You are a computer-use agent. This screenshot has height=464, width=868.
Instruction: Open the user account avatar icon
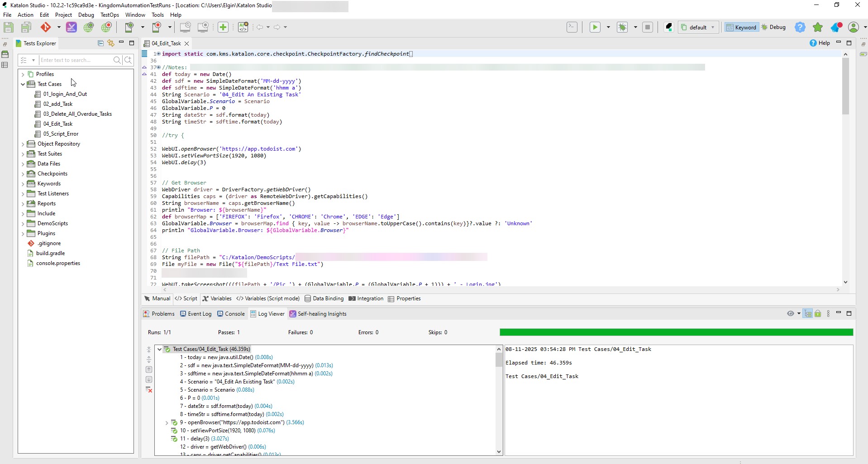coord(854,27)
